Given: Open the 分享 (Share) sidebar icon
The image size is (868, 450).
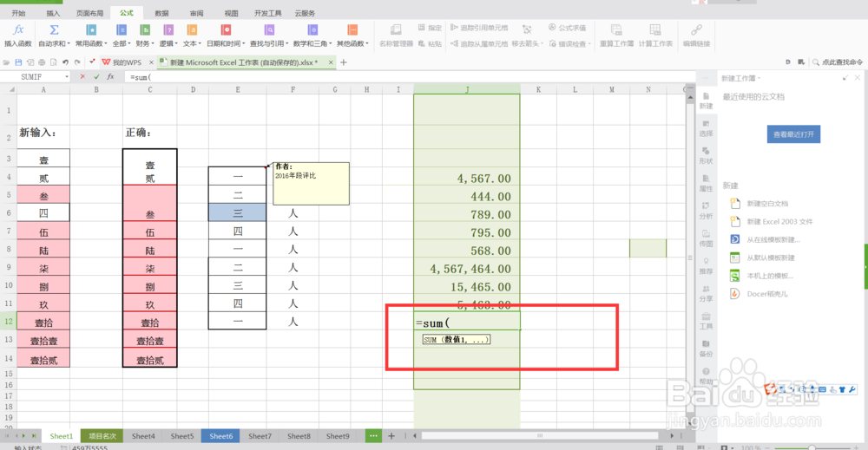Looking at the screenshot, I should (x=706, y=293).
